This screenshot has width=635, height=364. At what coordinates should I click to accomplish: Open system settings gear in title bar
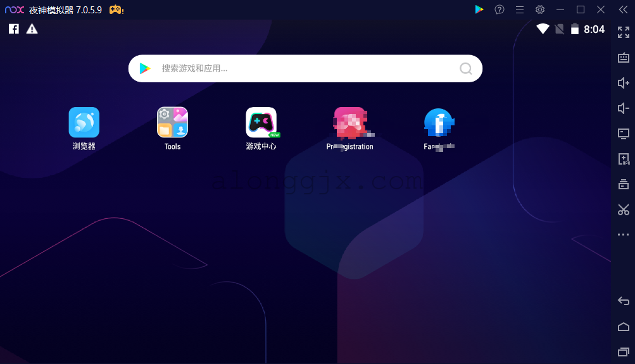(540, 9)
